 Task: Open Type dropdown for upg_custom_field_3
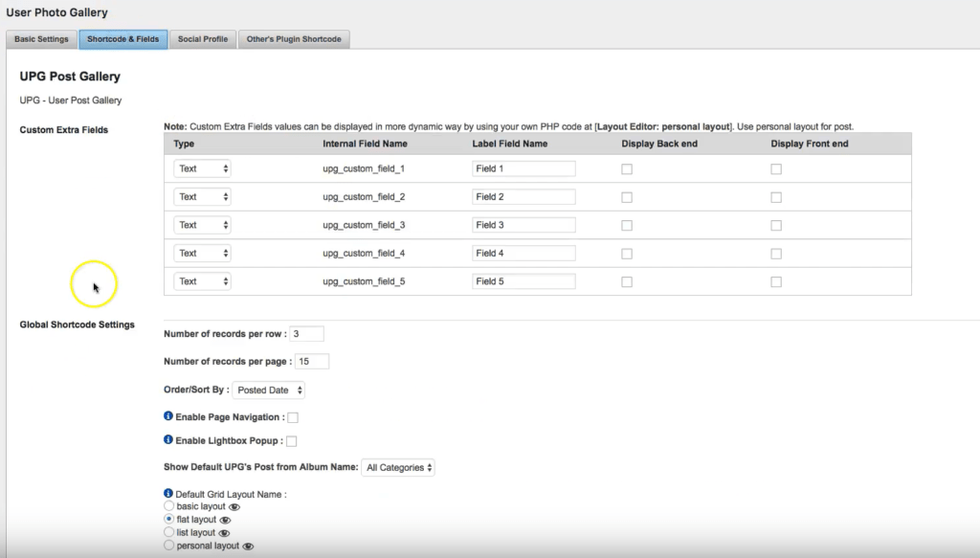click(202, 225)
